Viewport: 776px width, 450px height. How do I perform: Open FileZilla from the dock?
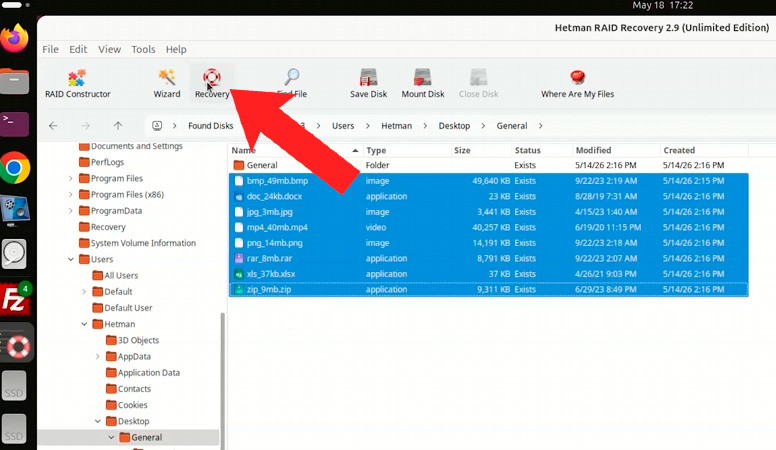[14, 299]
